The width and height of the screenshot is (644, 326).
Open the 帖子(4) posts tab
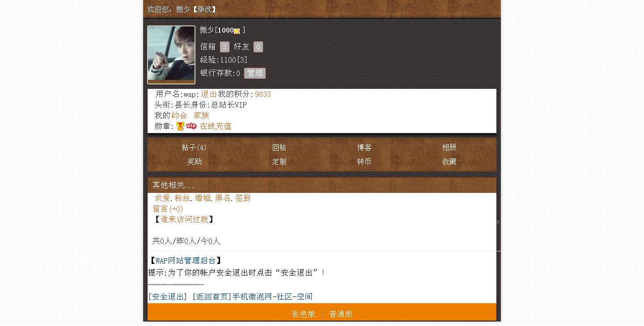tap(195, 147)
